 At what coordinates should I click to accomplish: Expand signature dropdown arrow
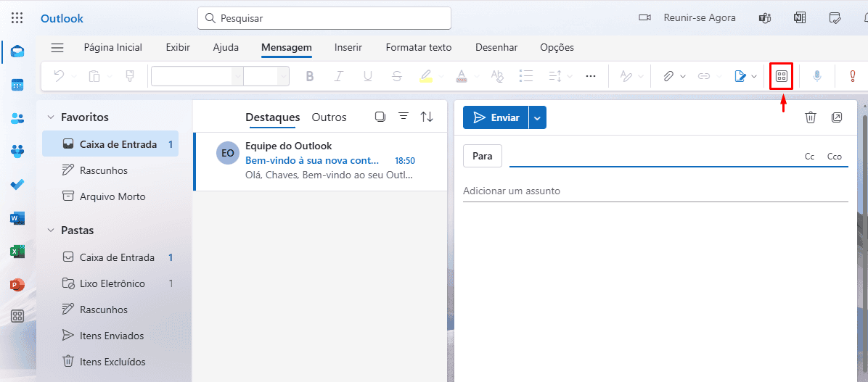[x=755, y=76]
